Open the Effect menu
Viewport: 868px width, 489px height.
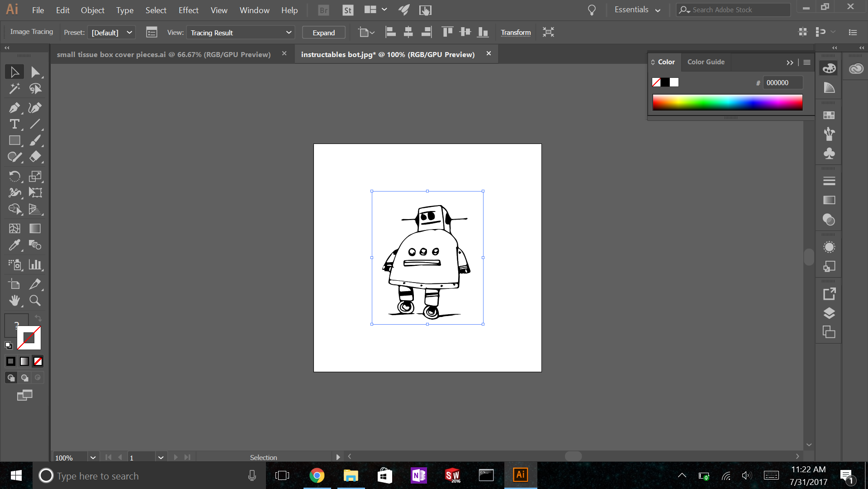tap(188, 10)
